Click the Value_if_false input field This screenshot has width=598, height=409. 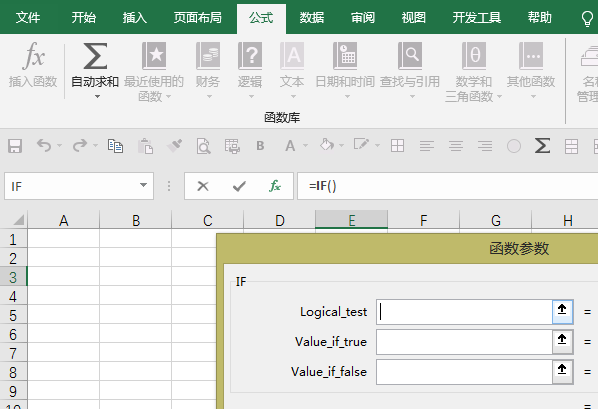(464, 372)
